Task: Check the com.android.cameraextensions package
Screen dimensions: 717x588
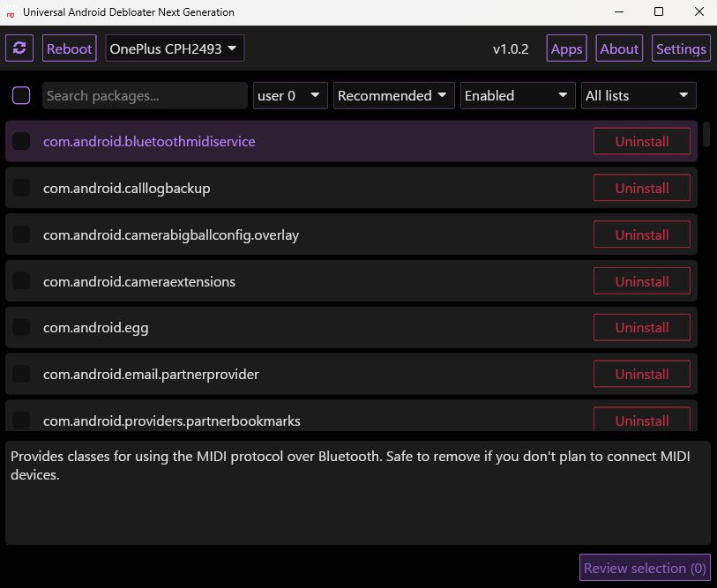Action: (20, 281)
